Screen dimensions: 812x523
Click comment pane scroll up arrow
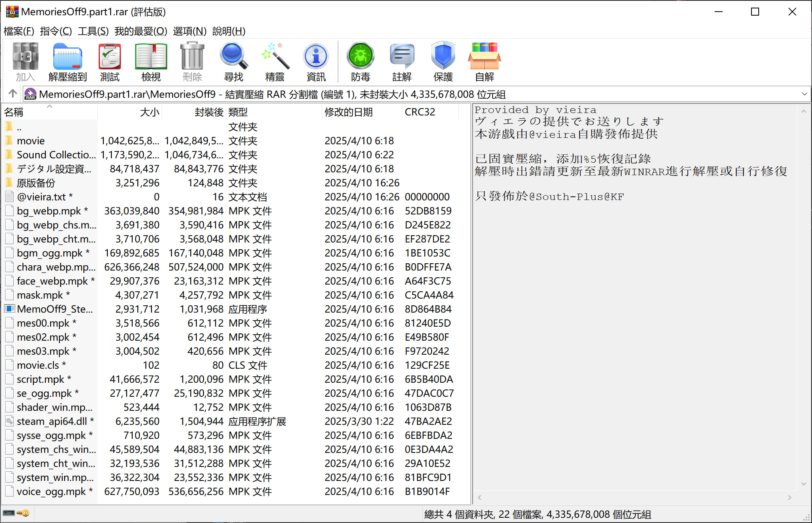click(x=804, y=111)
